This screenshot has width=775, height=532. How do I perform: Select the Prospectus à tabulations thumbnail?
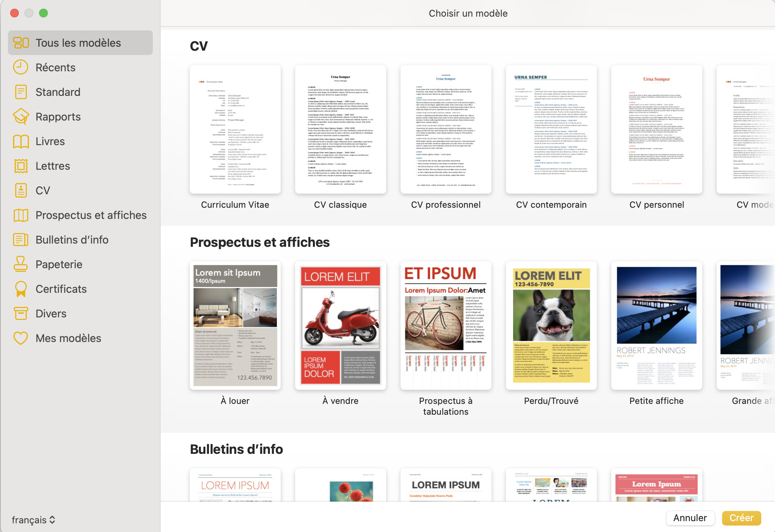(x=446, y=325)
